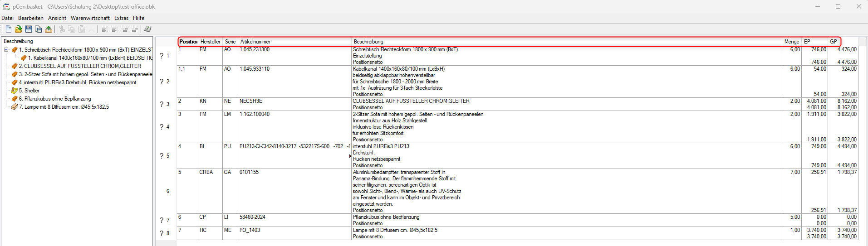
Task: Click the Artikelnummer column header
Action: 295,42
